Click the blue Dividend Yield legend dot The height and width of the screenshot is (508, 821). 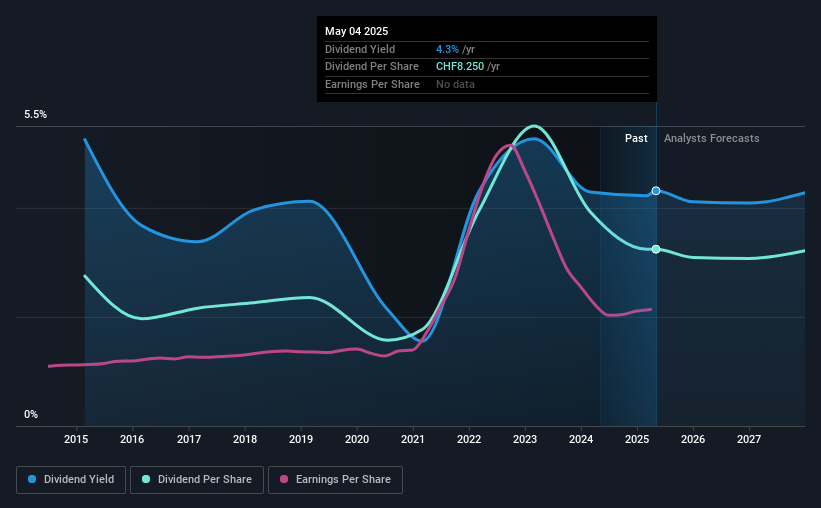click(32, 479)
